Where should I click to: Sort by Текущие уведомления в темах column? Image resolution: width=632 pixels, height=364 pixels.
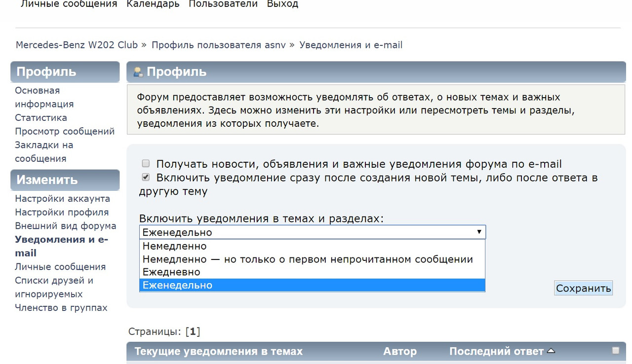219,352
